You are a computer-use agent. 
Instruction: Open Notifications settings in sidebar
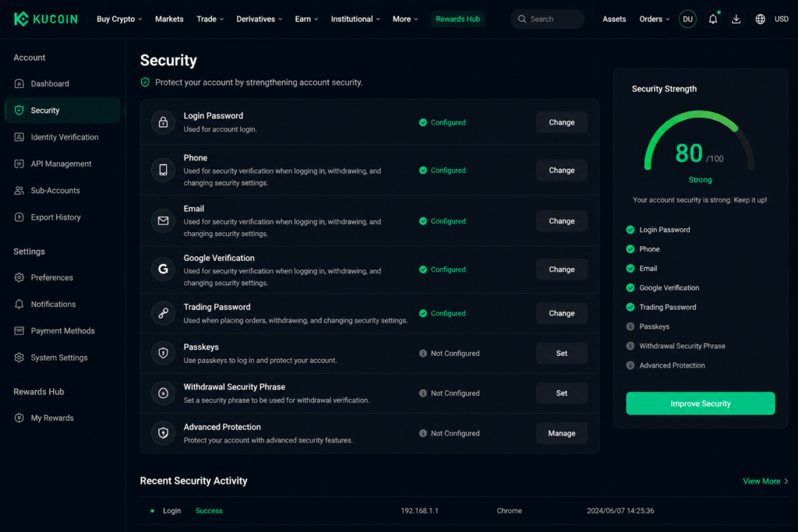pos(62,304)
